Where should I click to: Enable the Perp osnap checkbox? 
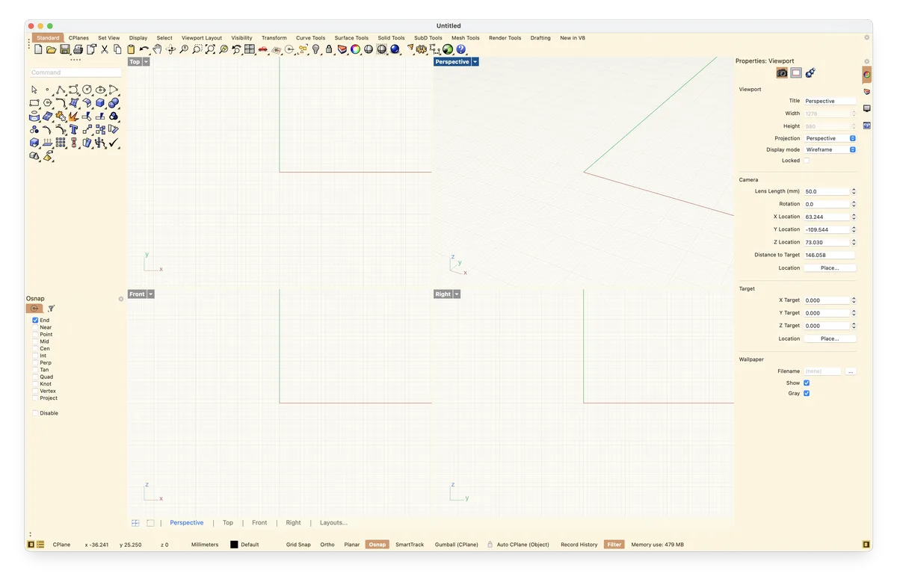click(35, 362)
